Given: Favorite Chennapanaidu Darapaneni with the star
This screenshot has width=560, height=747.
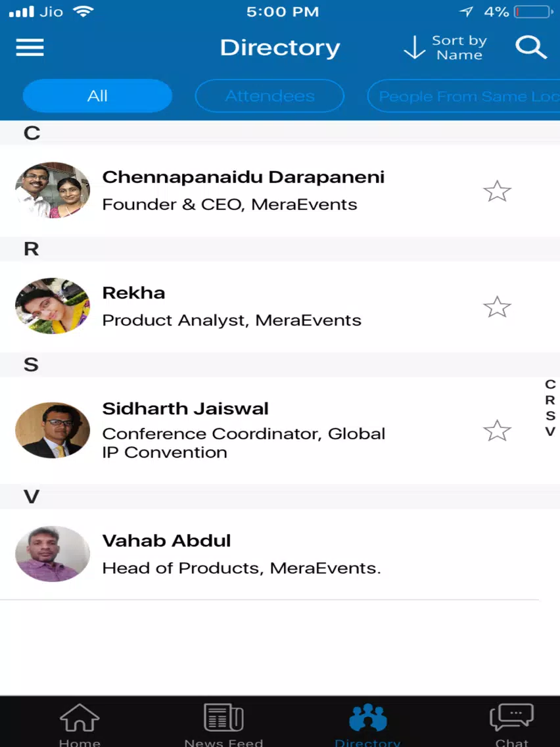Looking at the screenshot, I should (x=497, y=191).
